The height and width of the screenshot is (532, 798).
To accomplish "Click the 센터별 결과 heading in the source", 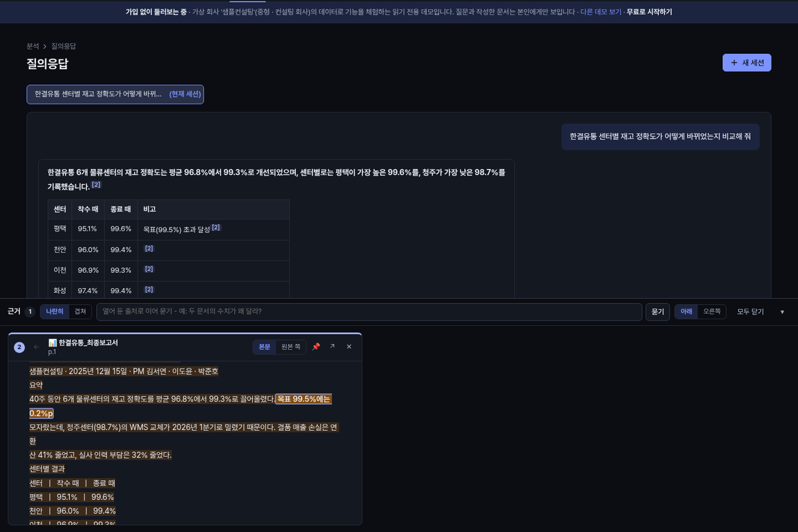I will [47, 469].
